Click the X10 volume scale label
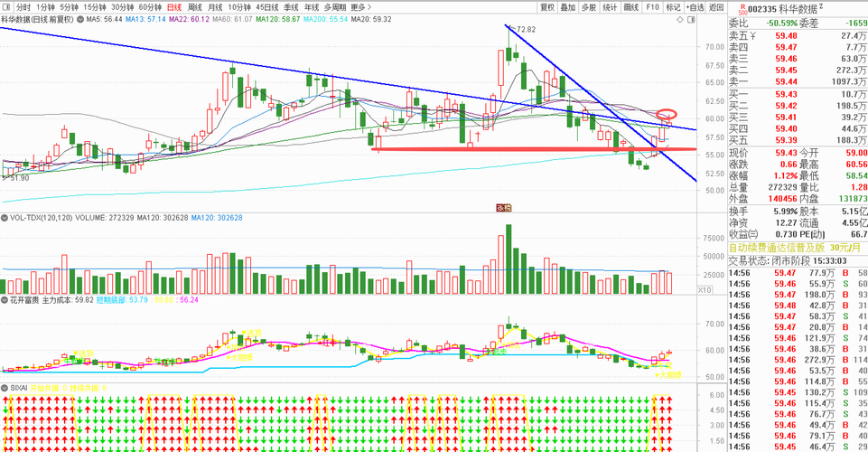 click(x=705, y=290)
